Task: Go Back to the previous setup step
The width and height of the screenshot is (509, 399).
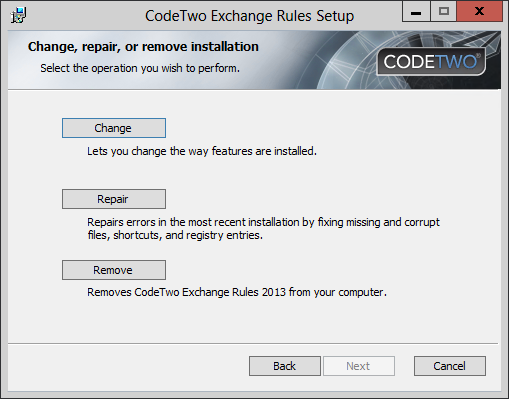Action: tap(285, 366)
